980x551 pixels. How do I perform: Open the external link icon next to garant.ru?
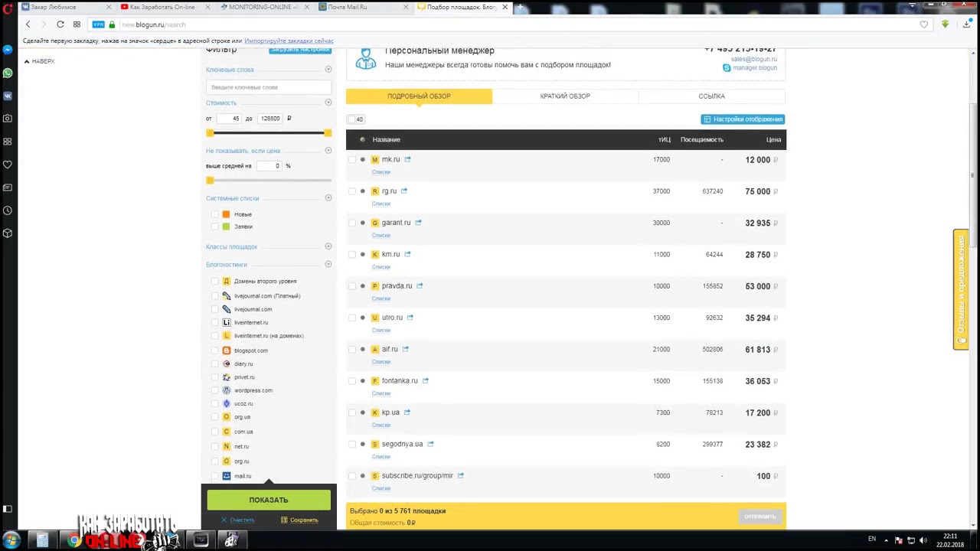[x=418, y=223]
